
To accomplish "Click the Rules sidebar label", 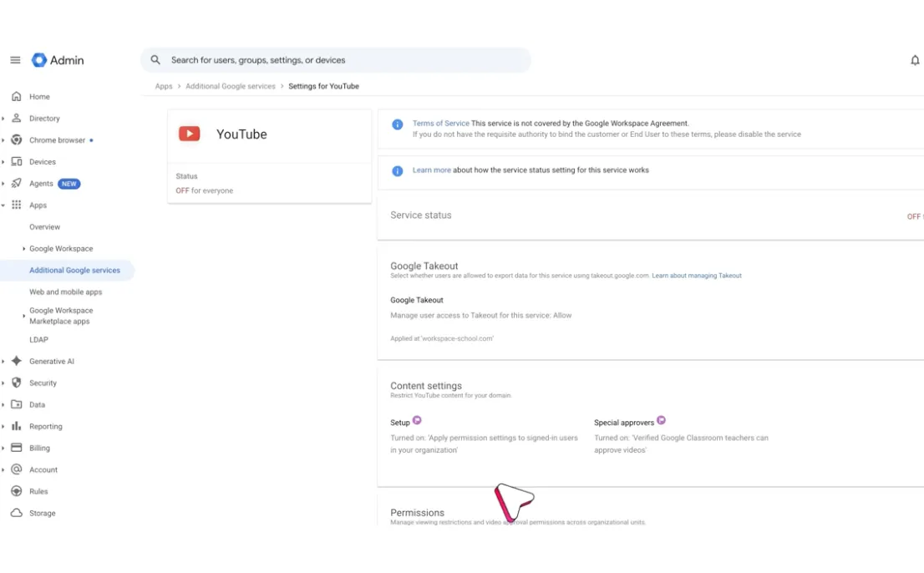I will (x=39, y=491).
